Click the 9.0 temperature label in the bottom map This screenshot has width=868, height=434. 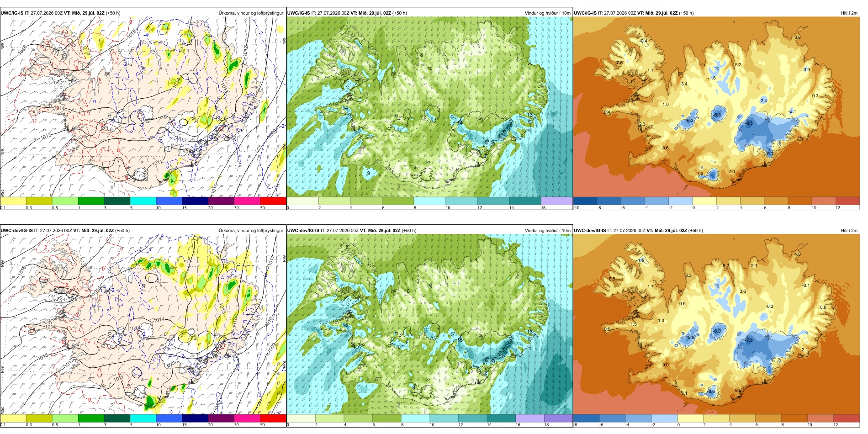point(666,365)
